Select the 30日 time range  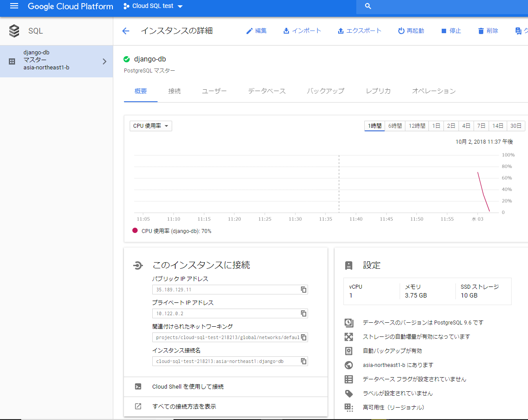point(516,126)
